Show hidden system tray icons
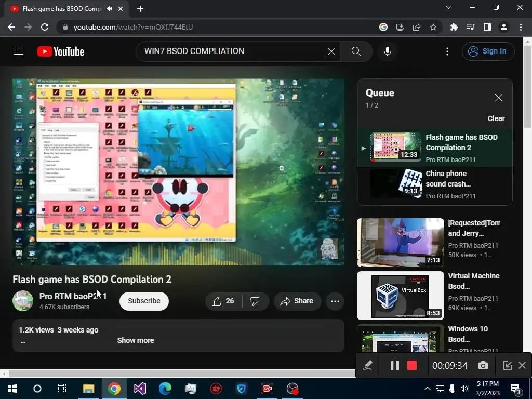 pos(428,389)
